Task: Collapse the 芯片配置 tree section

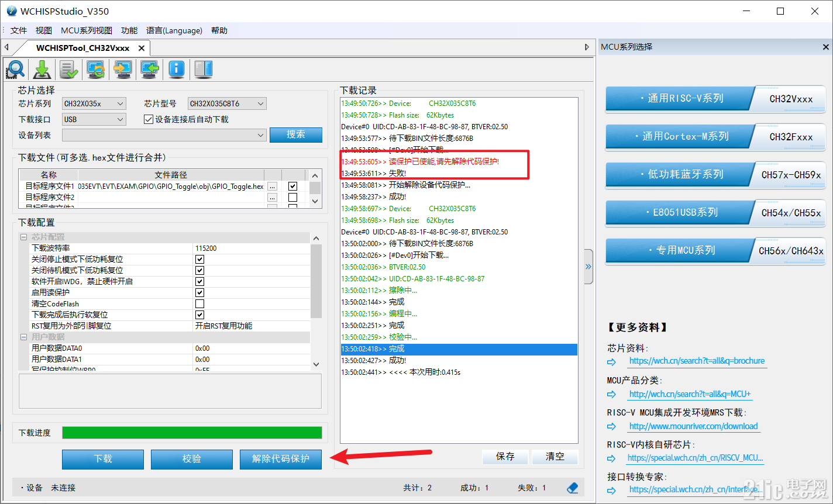Action: coord(24,237)
